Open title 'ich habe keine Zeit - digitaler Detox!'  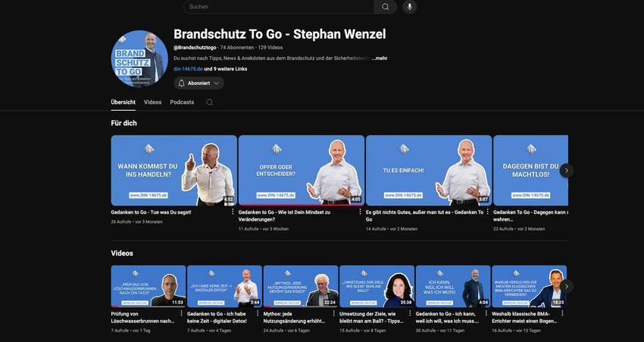[217, 317]
